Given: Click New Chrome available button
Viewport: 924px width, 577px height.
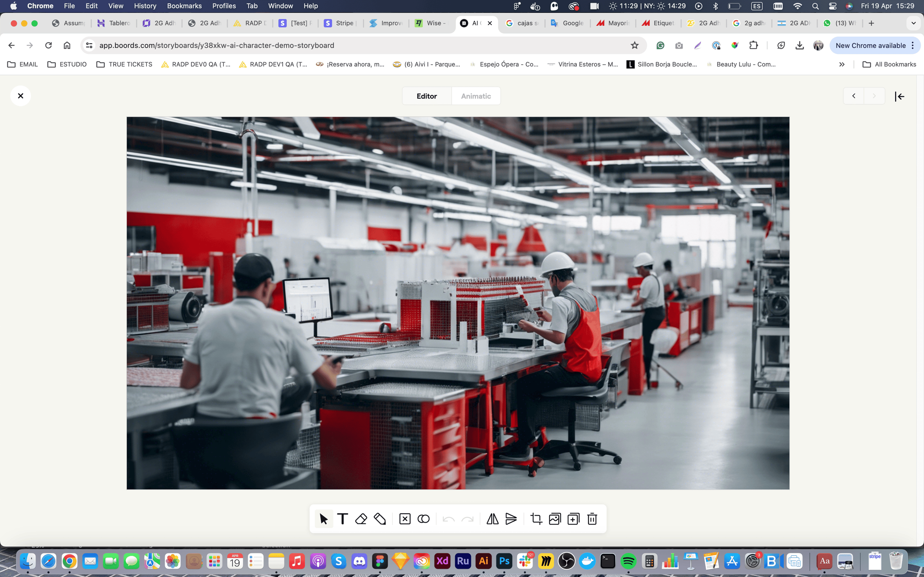Looking at the screenshot, I should tap(870, 46).
